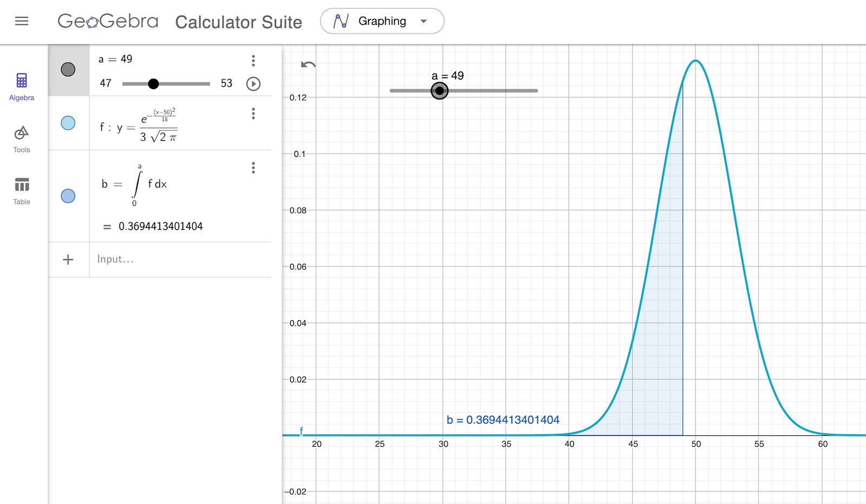Viewport: 866px width, 504px height.
Task: Open the hamburger main menu
Action: [22, 21]
